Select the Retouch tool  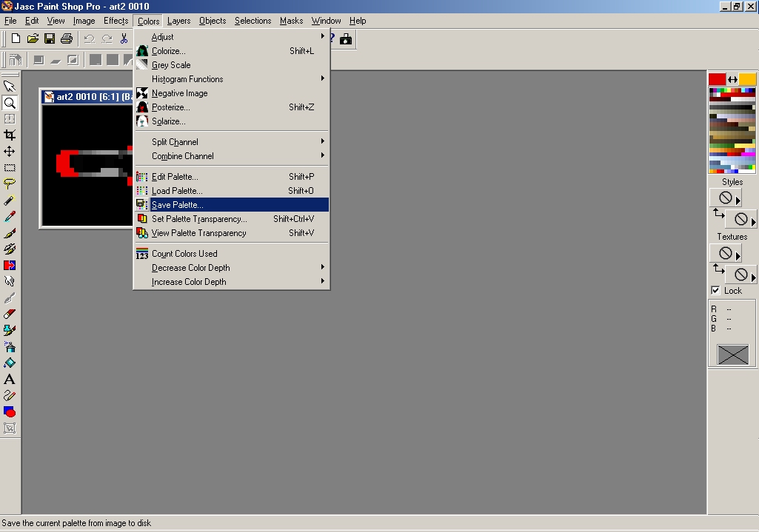tap(10, 281)
